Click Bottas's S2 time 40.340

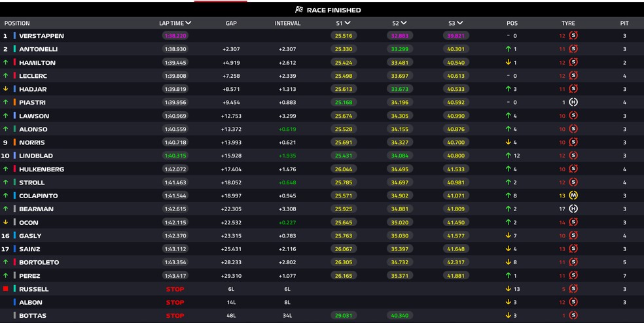tap(400, 315)
